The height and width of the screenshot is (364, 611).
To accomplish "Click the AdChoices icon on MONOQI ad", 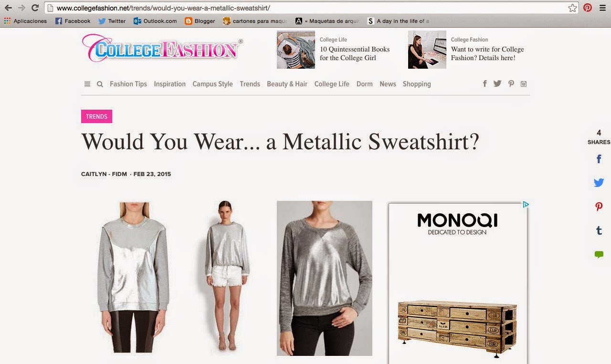I will (526, 205).
